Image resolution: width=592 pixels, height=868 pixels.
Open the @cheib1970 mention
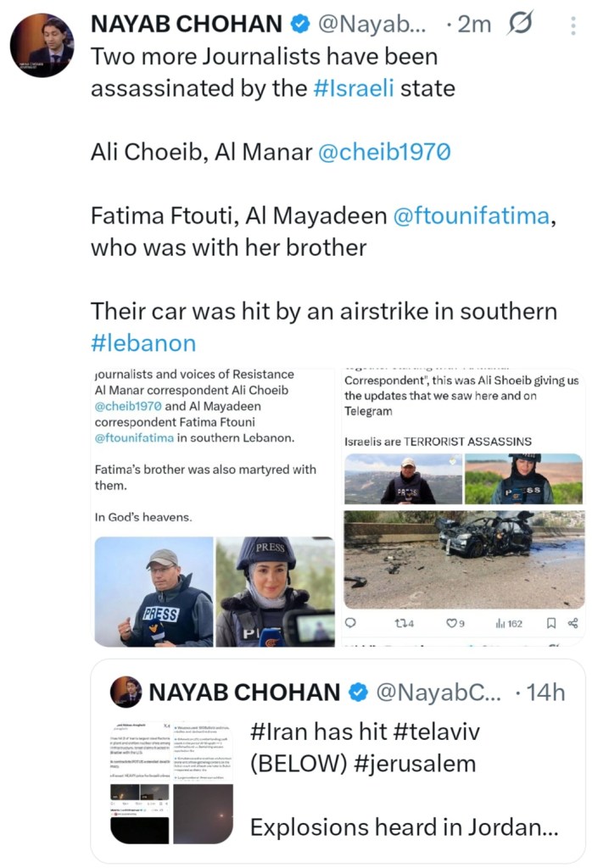pos(384,153)
